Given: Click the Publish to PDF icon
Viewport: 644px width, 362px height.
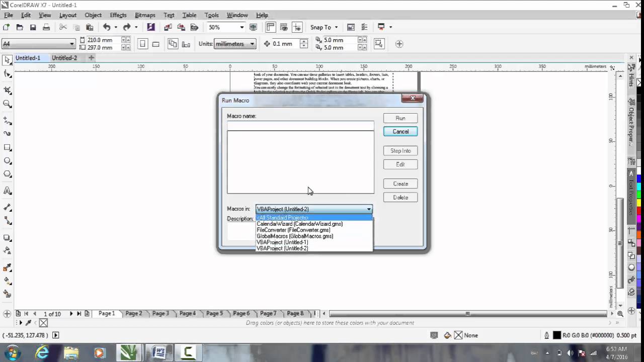Looking at the screenshot, I should 194,27.
